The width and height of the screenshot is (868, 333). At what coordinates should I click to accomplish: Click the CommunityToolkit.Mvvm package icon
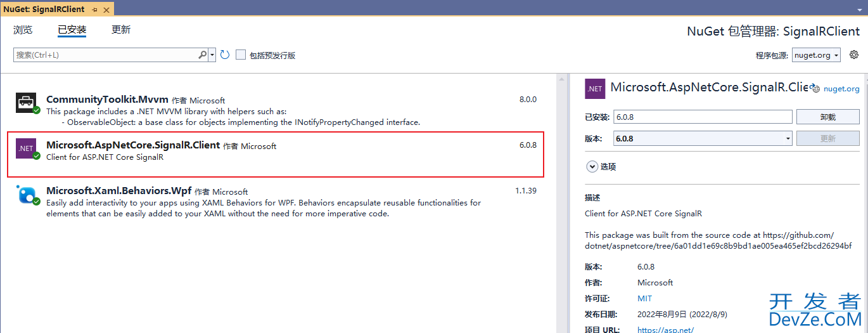point(27,103)
